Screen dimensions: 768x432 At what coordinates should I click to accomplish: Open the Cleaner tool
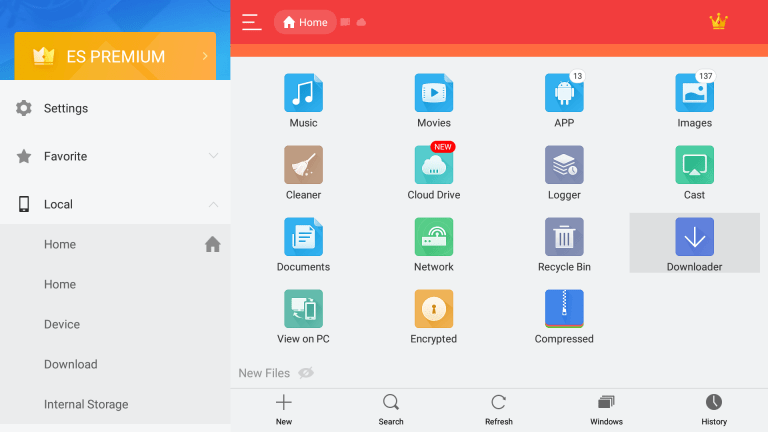303,172
